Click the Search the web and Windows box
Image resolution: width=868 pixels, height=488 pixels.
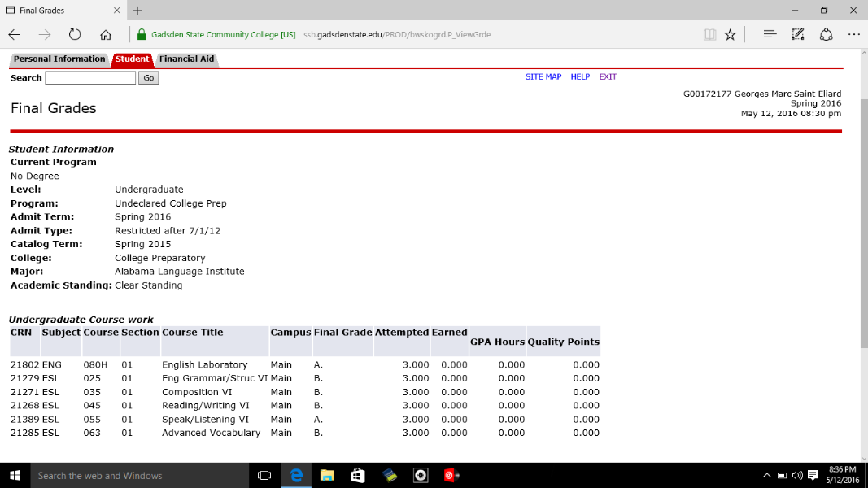pos(138,475)
